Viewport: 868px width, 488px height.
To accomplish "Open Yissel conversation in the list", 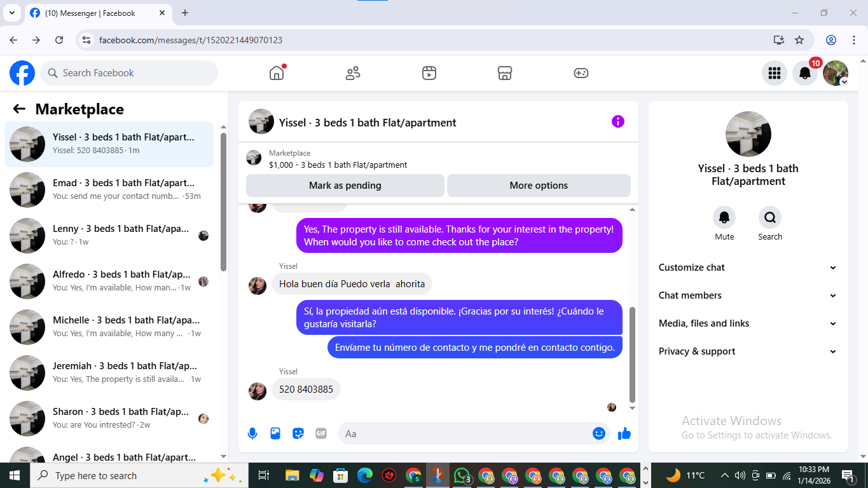I will point(109,144).
